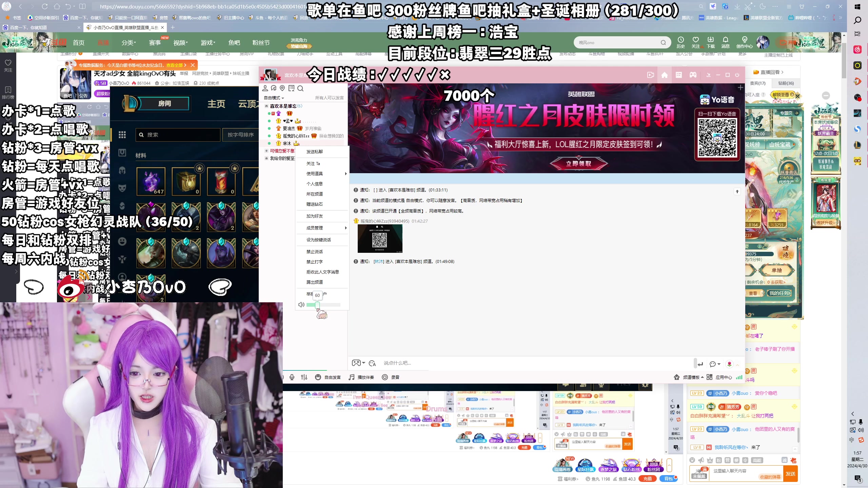This screenshot has height=488, width=868.
Task: Click the browser refresh icon
Action: 44,6
